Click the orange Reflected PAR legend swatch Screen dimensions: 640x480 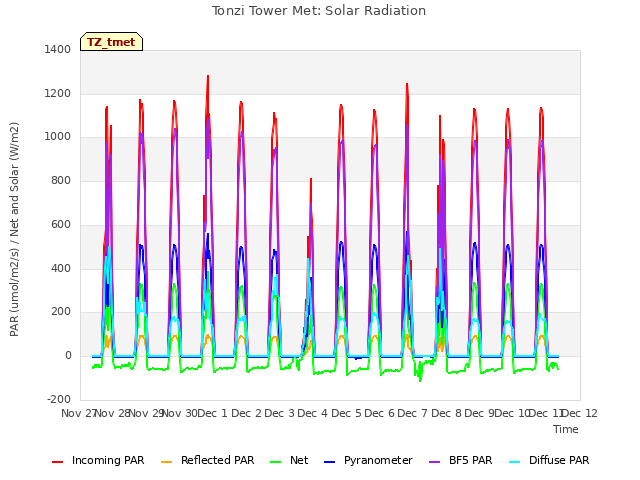167,462
